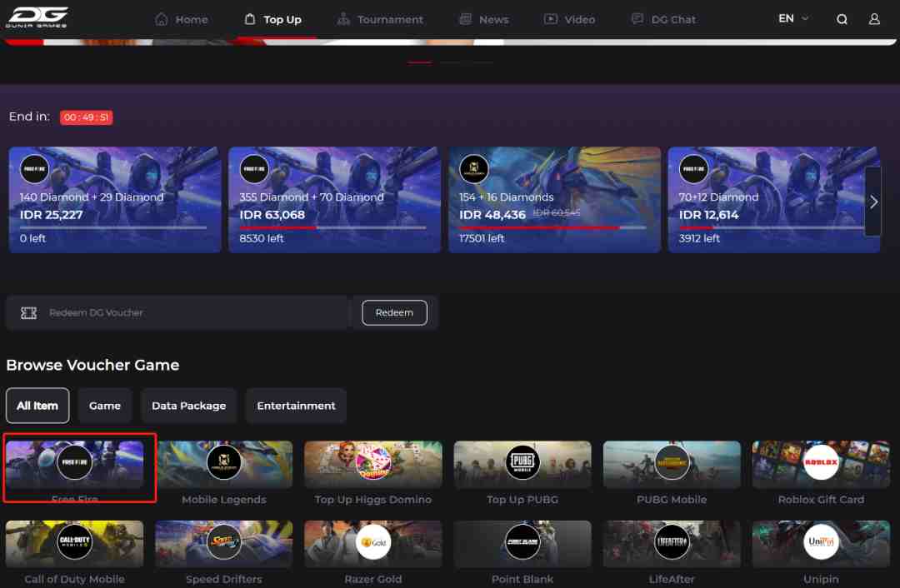Select the Data Package filter tab

189,406
